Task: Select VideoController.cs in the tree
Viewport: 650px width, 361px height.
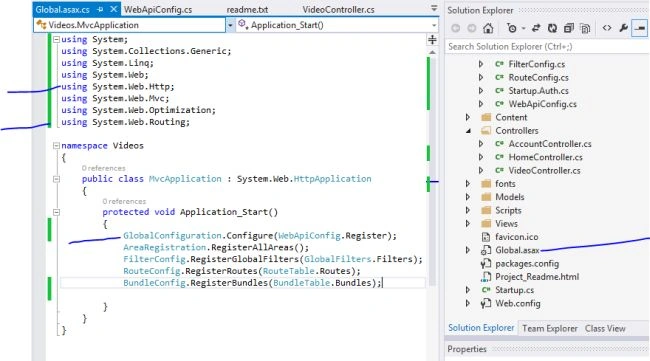Action: [544, 170]
